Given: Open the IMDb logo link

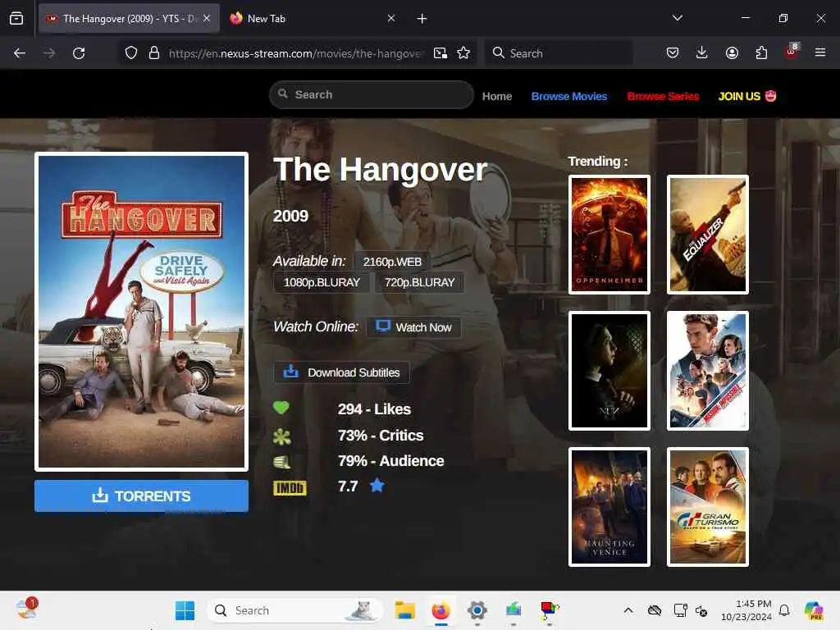Looking at the screenshot, I should [x=290, y=487].
